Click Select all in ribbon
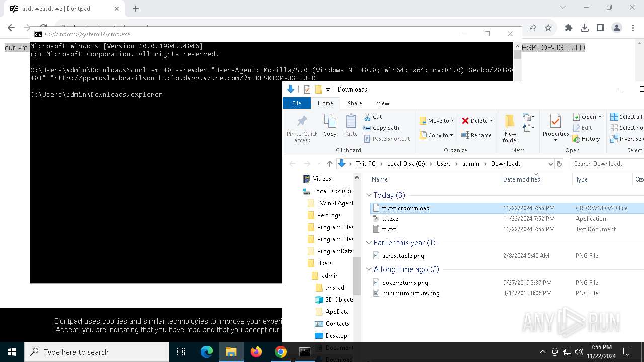The height and width of the screenshot is (362, 644). coord(626,117)
